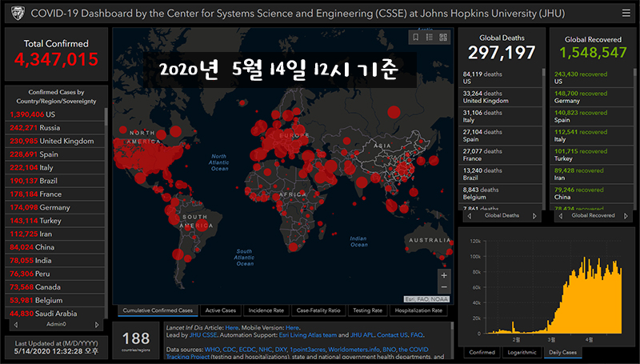Image resolution: width=640 pixels, height=364 pixels.
Task: Open the Worldometers.info data source link
Action: [x=354, y=350]
